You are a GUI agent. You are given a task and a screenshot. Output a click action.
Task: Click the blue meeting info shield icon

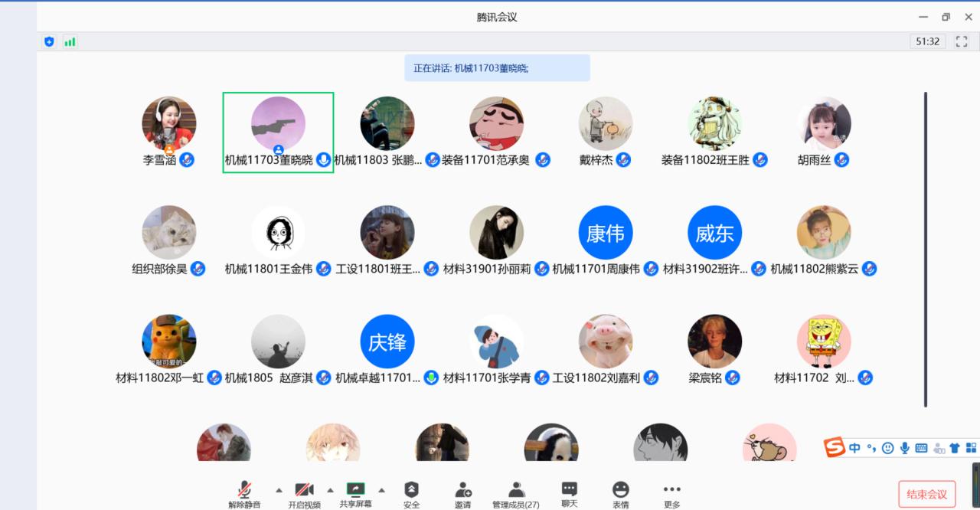tap(50, 42)
